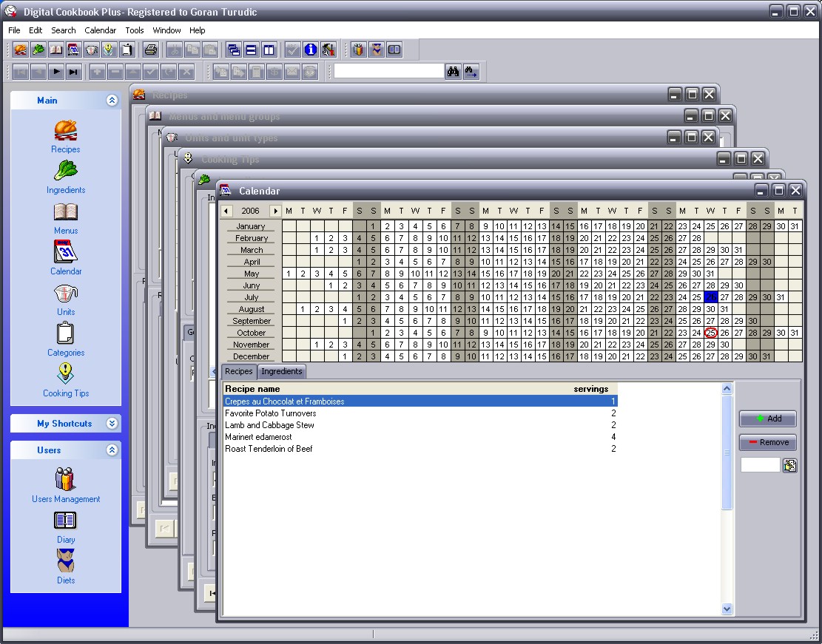Image resolution: width=822 pixels, height=644 pixels.
Task: Go to previous year in Calendar
Action: point(226,211)
